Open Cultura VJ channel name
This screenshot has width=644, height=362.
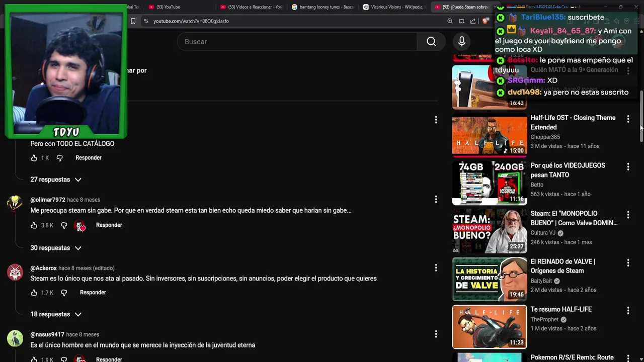pyautogui.click(x=543, y=233)
